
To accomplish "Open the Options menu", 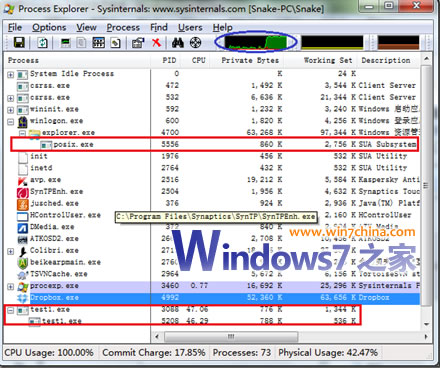I will pyautogui.click(x=49, y=27).
